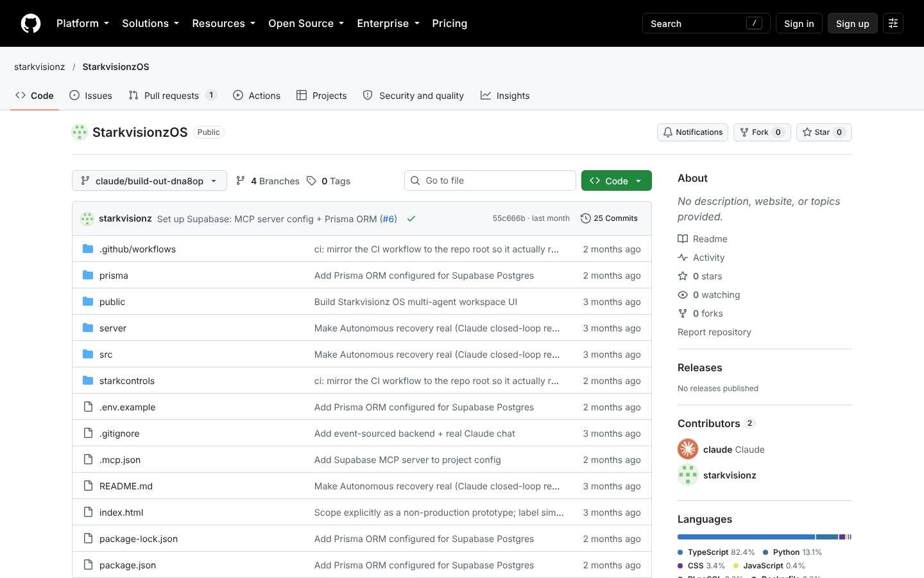Click the green check status icon on latest commit
924x578 pixels.
[411, 219]
